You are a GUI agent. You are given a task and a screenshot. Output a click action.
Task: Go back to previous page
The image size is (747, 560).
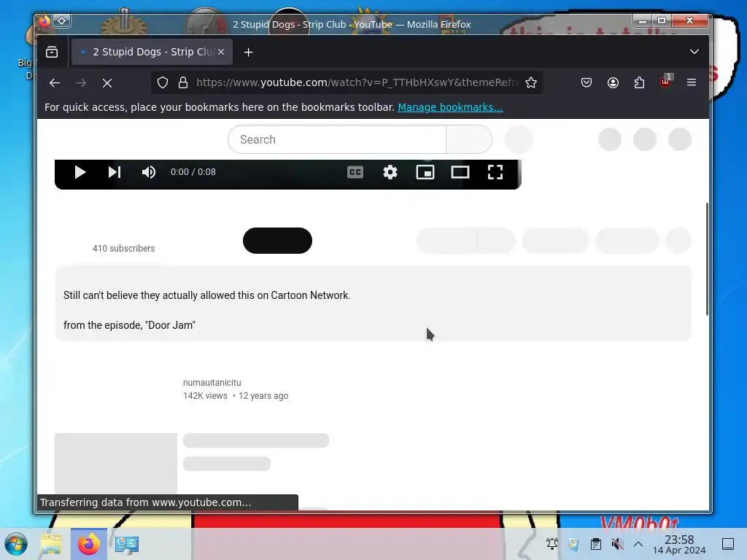click(54, 83)
